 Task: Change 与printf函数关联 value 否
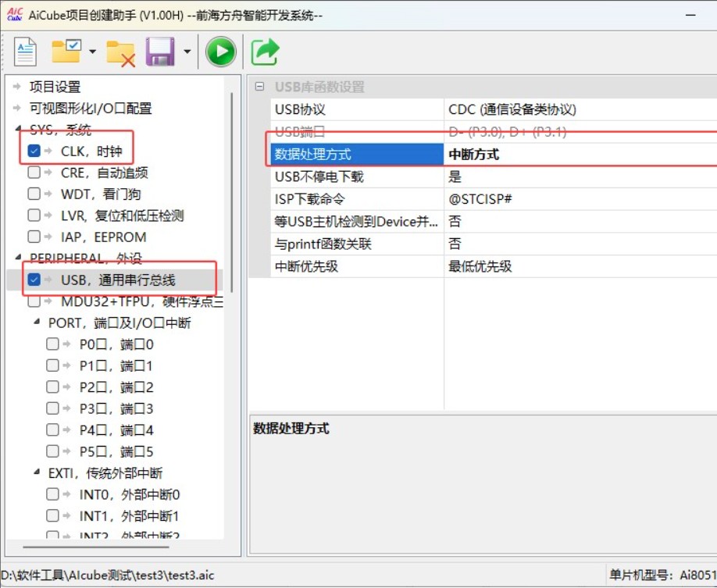[581, 244]
